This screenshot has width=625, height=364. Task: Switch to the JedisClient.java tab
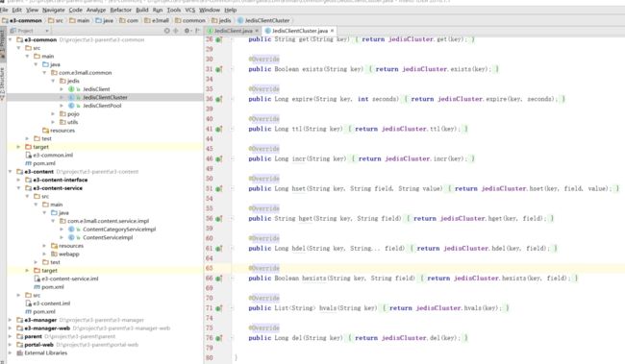234,31
